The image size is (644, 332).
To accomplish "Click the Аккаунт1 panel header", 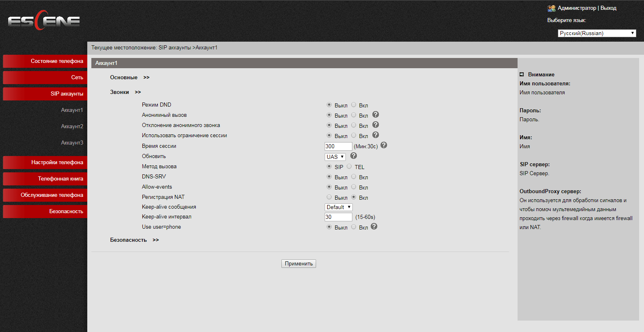I will click(x=304, y=63).
